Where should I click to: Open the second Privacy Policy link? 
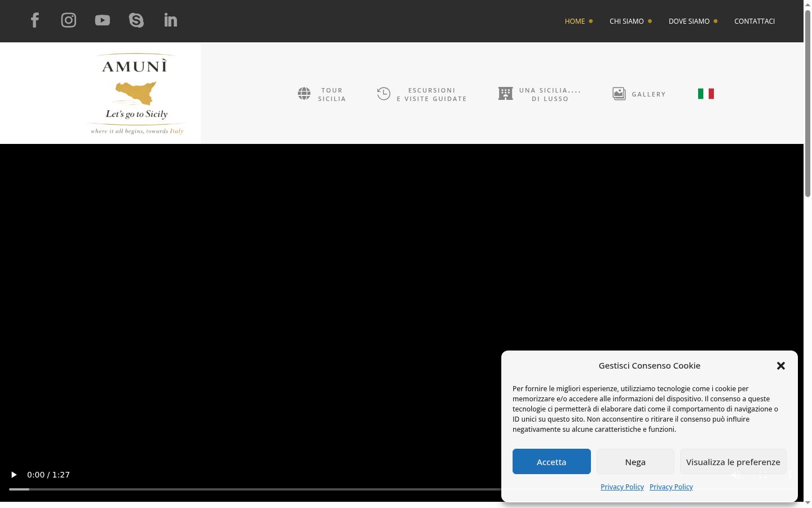click(x=671, y=487)
